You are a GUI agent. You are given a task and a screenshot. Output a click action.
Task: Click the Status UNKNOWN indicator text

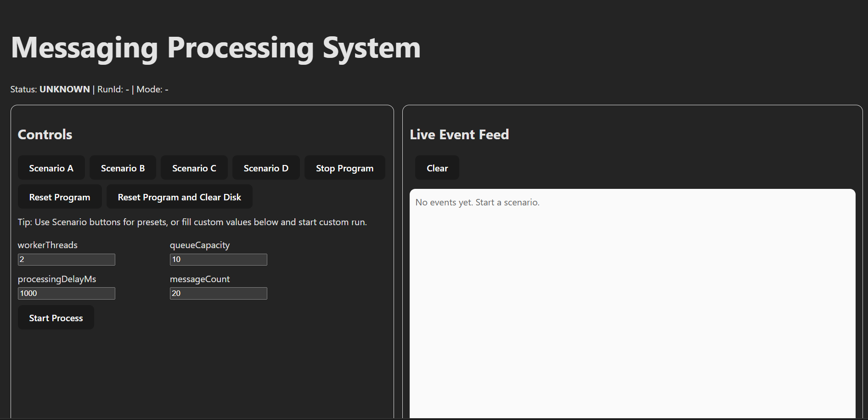tap(64, 89)
